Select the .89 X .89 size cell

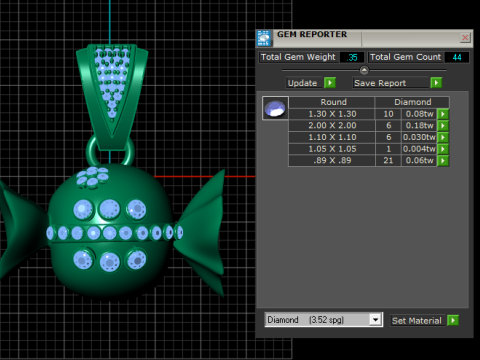(332, 161)
